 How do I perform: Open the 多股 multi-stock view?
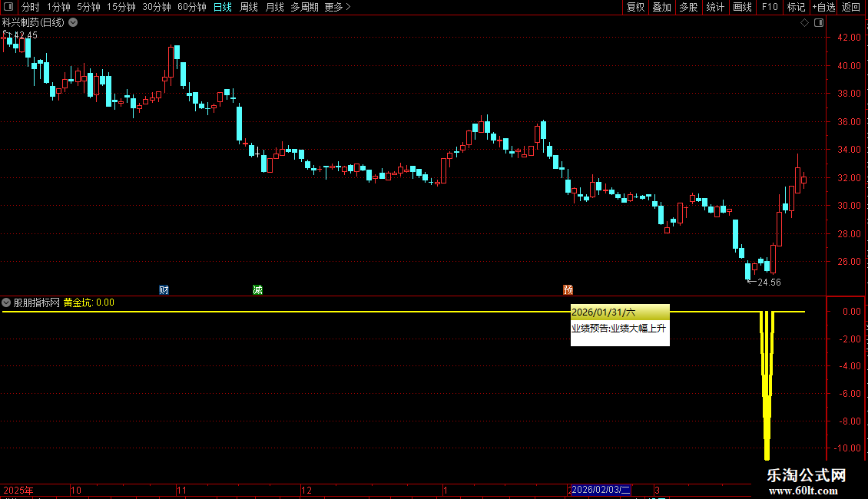688,7
